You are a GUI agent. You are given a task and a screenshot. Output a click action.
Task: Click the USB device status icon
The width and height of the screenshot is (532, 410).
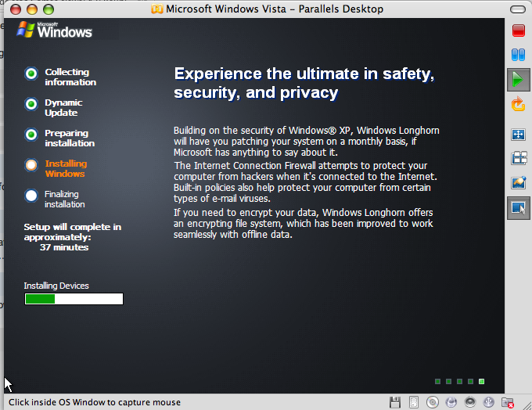[488, 402]
